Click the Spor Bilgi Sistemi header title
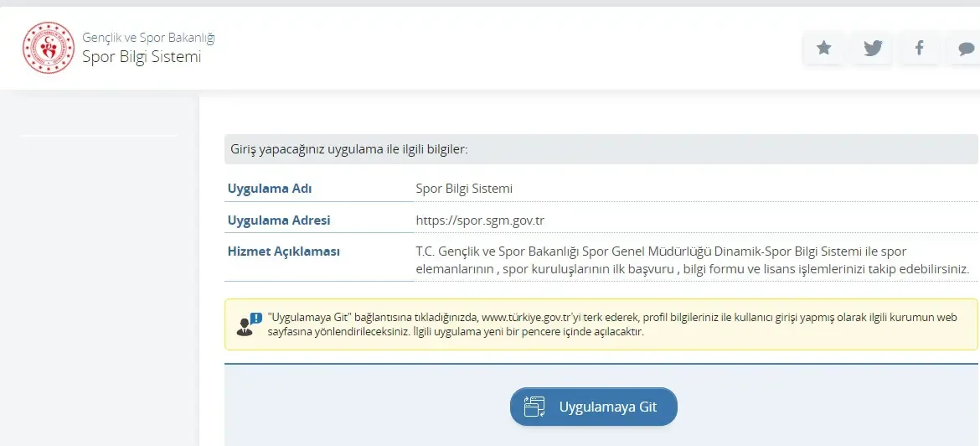Image resolution: width=980 pixels, height=446 pixels. [142, 57]
